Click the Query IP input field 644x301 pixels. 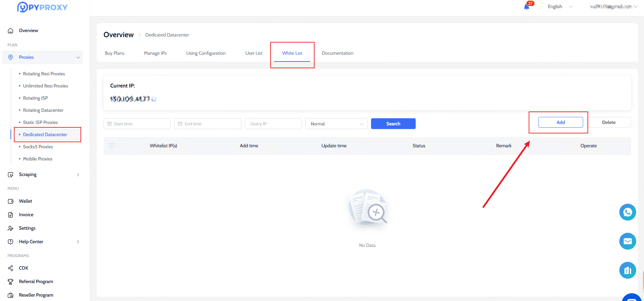coord(273,124)
